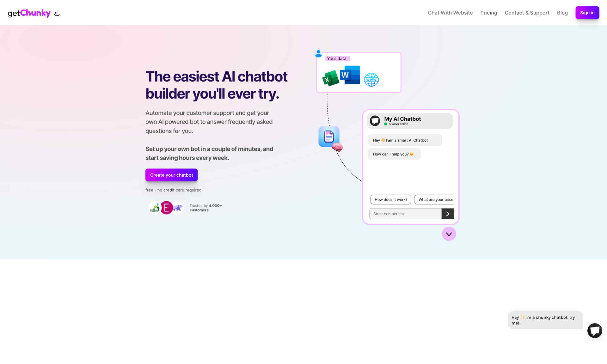Expand the chevron down button on chatbot
607x364 pixels.
point(449,234)
